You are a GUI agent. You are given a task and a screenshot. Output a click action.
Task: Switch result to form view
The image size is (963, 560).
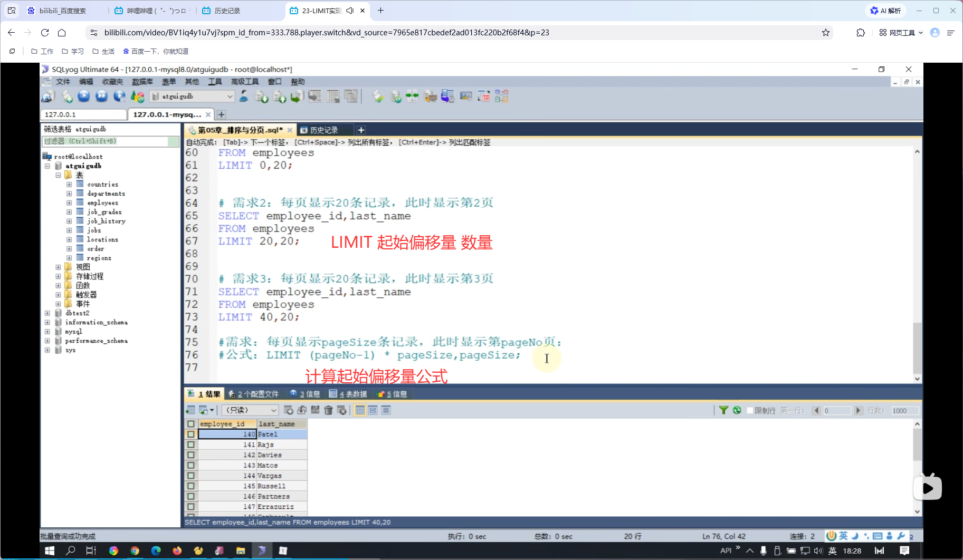coord(373,410)
